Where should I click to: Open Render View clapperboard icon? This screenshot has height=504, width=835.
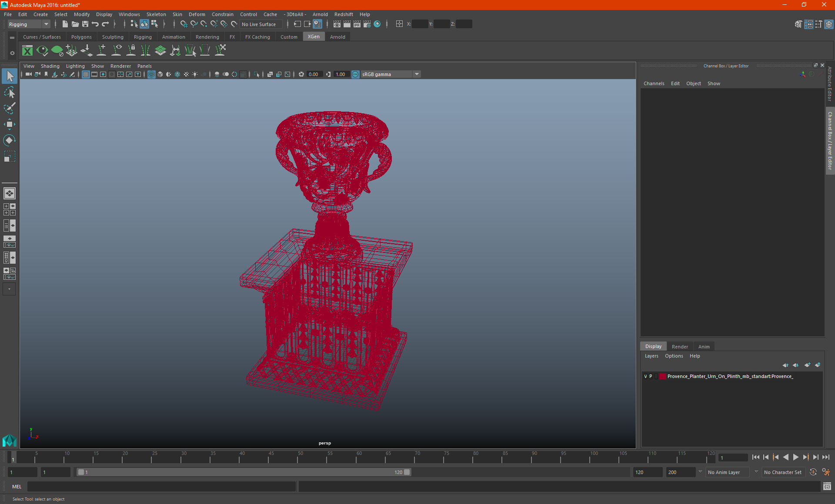337,24
